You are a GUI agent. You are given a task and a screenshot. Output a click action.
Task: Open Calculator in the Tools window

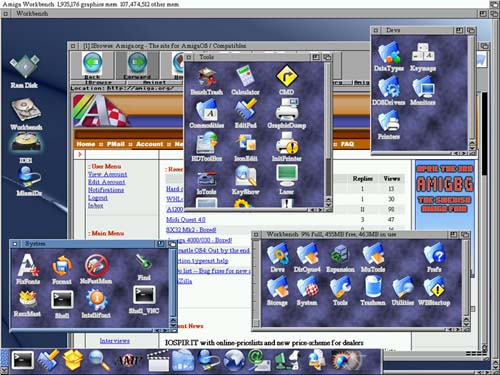(x=245, y=81)
